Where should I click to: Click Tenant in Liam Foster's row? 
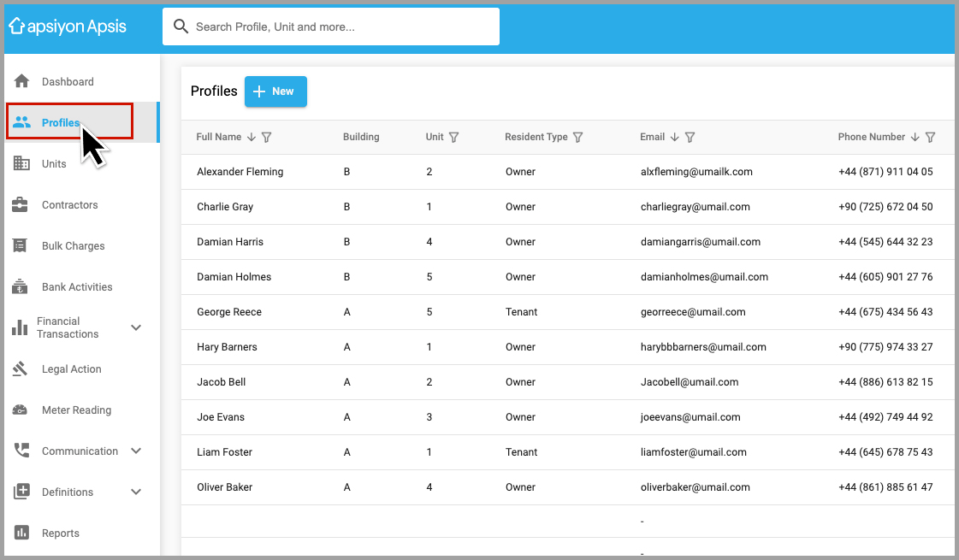[x=521, y=451]
